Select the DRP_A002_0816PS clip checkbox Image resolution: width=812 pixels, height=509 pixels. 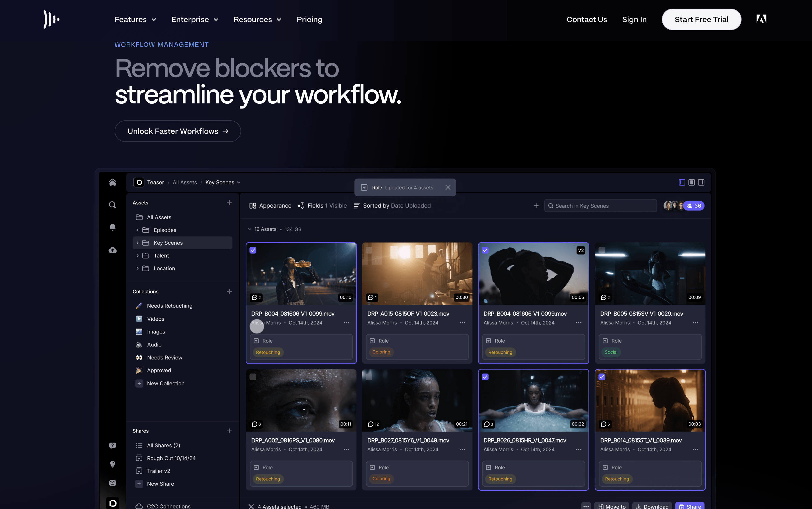253,377
